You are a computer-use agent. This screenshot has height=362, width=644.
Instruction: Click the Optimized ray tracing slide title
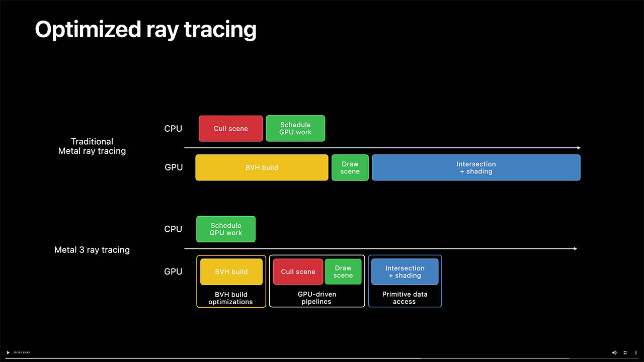tap(145, 30)
